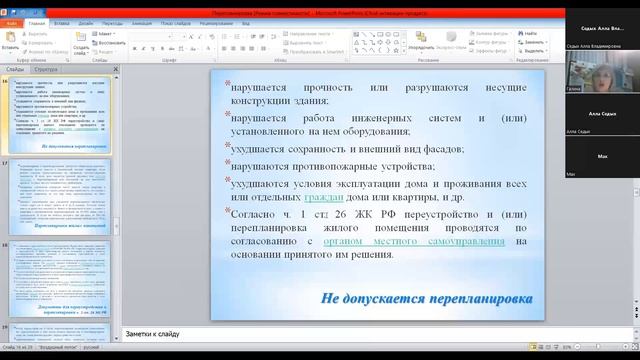This screenshot has width=640, height=360.
Task: Click the Select (Выделить) button
Action: [532, 51]
